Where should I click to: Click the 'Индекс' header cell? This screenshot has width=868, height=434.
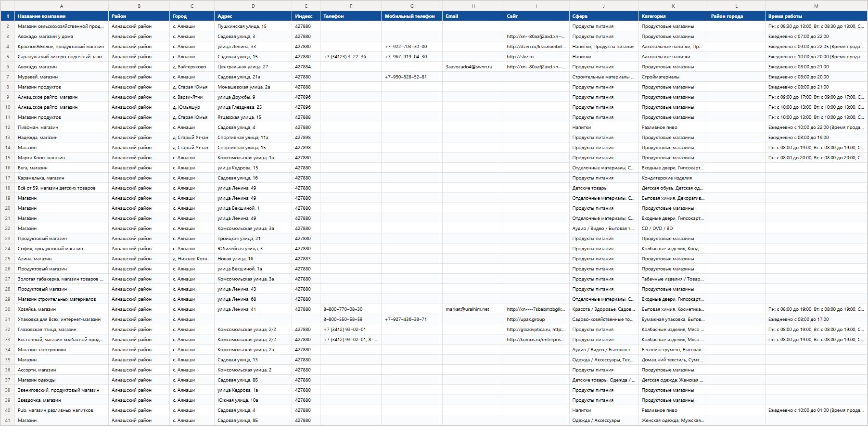(306, 16)
